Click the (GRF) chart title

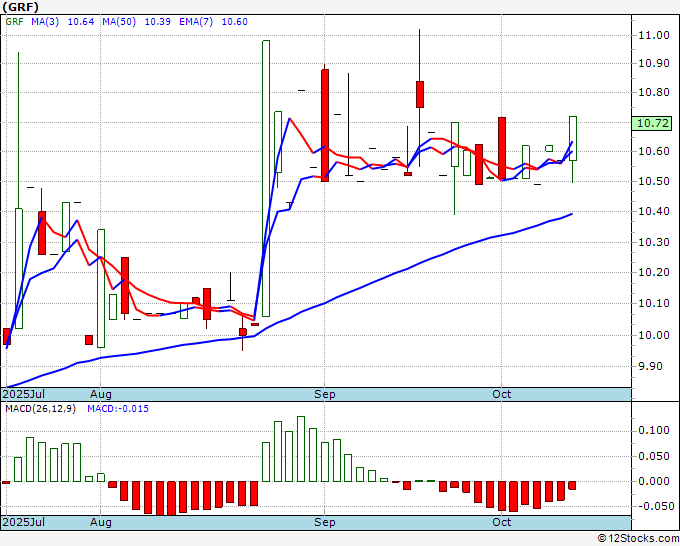[20, 7]
